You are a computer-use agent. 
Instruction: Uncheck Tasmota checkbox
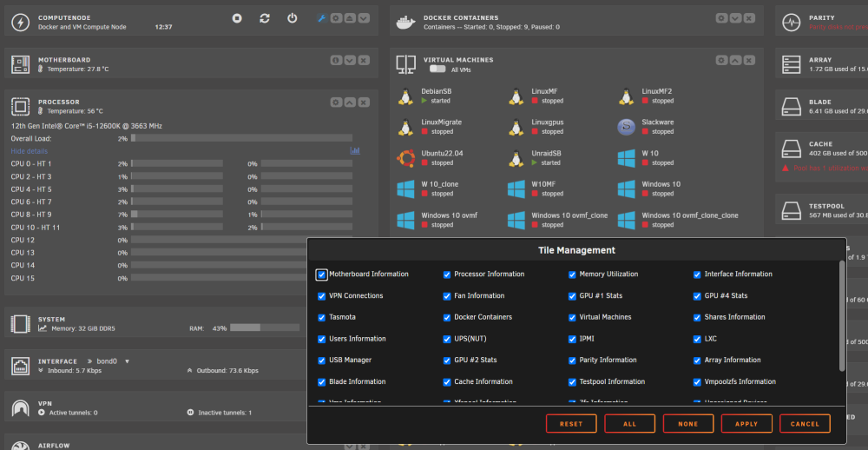(x=322, y=318)
